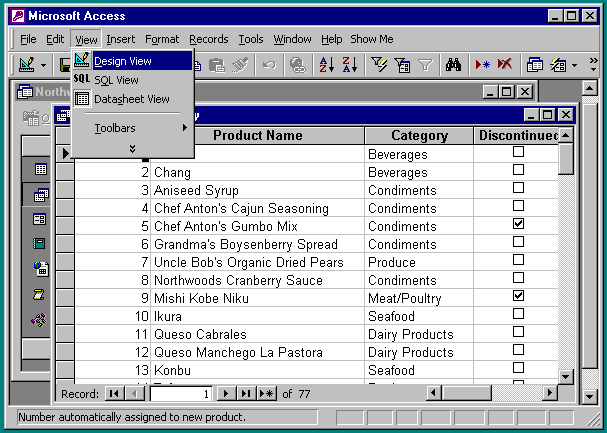Uncheck Discontinued for Chef Anton's Gumbo Mix
Viewport: 607px width, 433px height.
click(518, 224)
